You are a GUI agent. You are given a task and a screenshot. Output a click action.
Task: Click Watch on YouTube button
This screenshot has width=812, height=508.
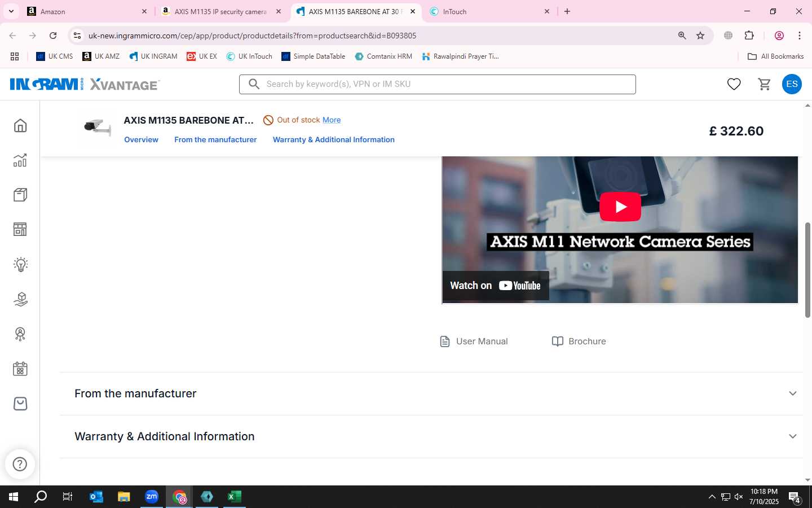[x=496, y=286]
